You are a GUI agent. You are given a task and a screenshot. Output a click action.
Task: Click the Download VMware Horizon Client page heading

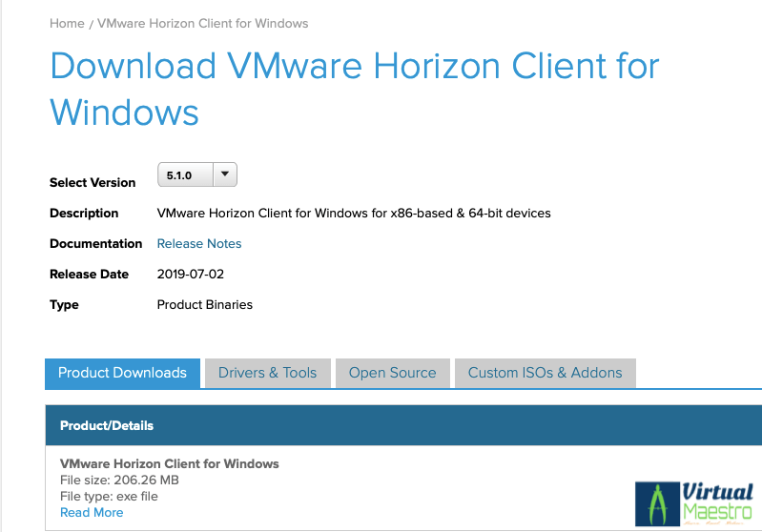(354, 89)
